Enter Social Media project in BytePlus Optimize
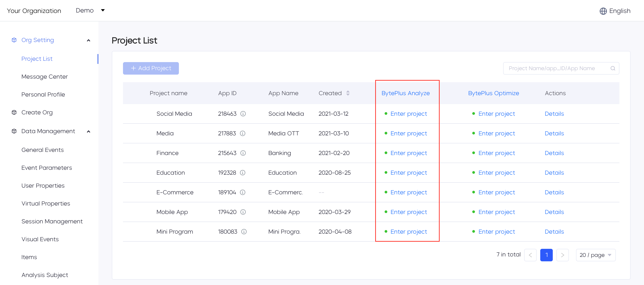 click(x=496, y=114)
